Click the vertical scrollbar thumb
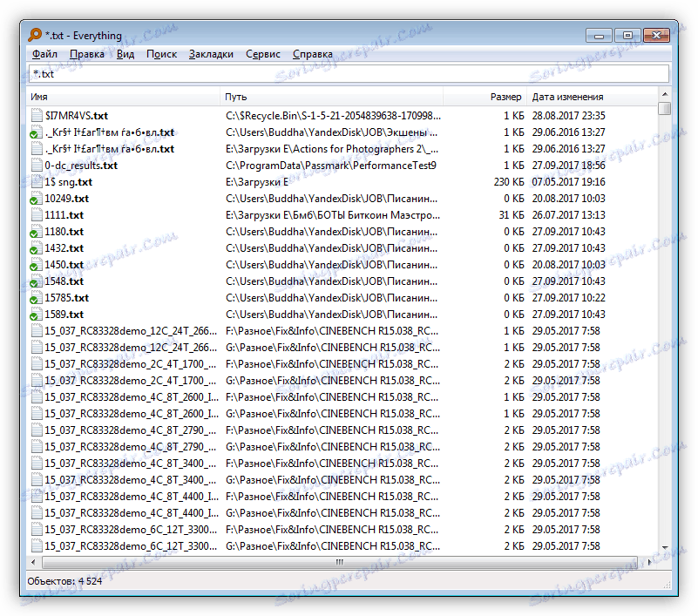Screen dimensions: 698x616 tap(665, 108)
